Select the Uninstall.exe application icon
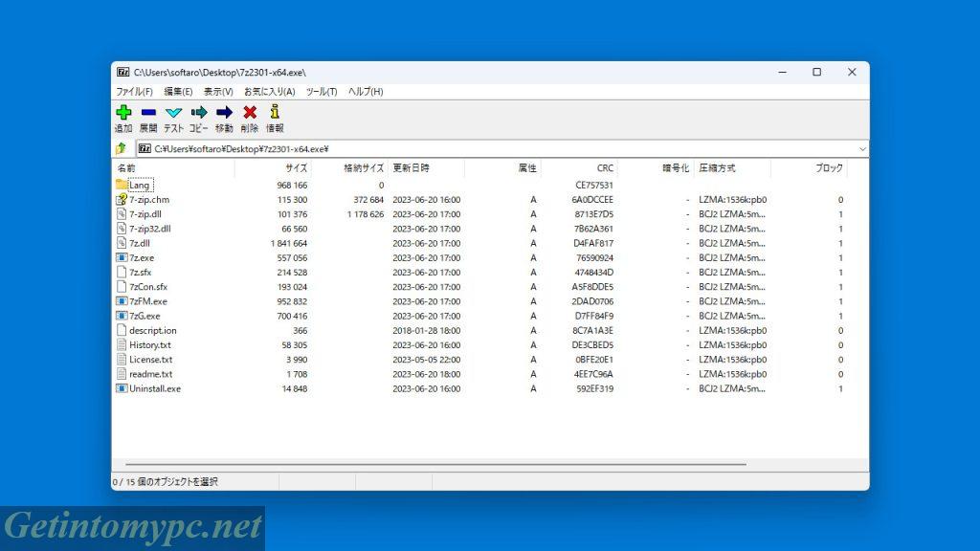This screenshot has width=980, height=551. (x=122, y=388)
